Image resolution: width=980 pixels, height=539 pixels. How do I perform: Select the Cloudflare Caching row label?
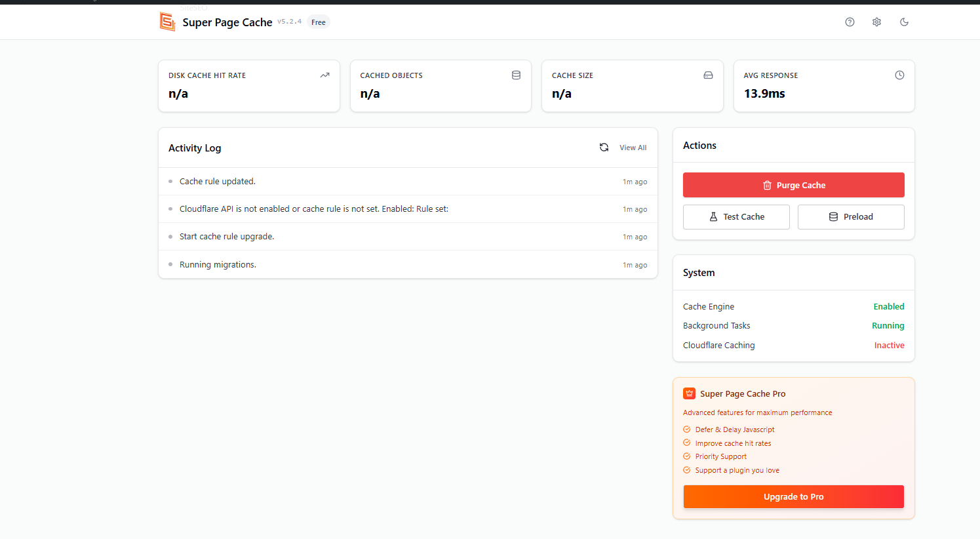pos(719,346)
